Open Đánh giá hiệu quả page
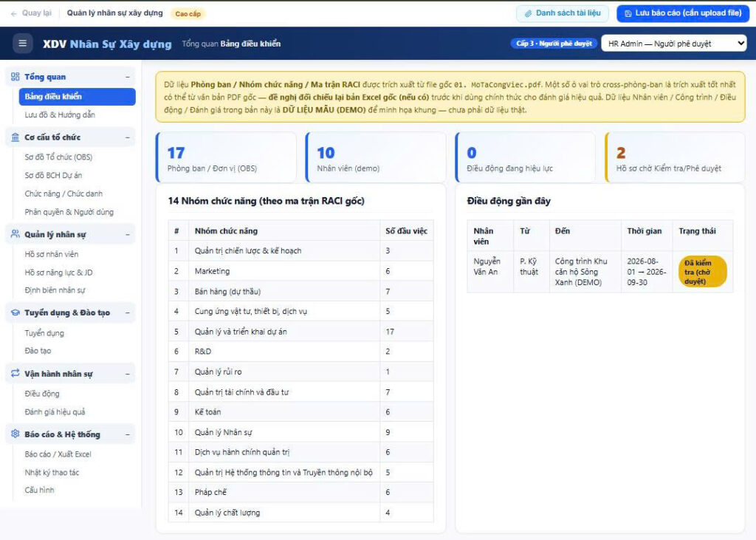 [55, 411]
